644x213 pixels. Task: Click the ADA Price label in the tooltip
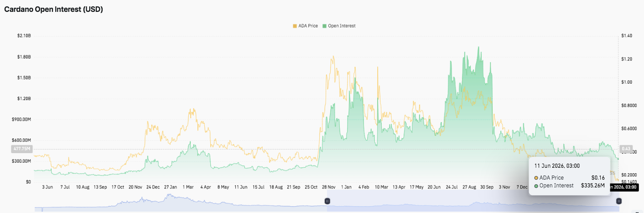(551, 177)
